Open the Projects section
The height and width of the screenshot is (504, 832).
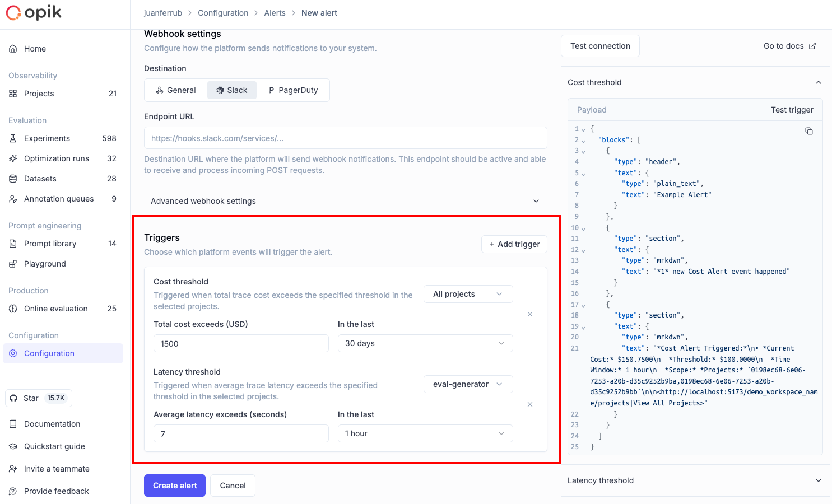click(39, 94)
